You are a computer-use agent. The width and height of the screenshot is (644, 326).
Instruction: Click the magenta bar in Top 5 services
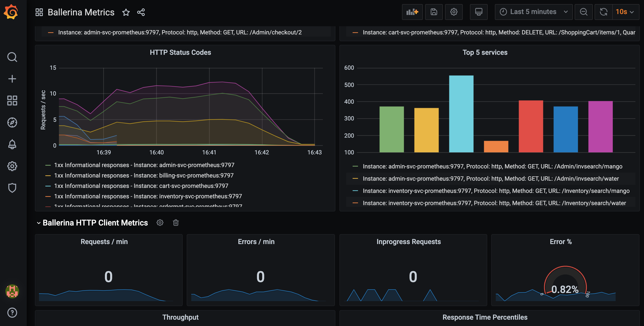[x=600, y=127]
